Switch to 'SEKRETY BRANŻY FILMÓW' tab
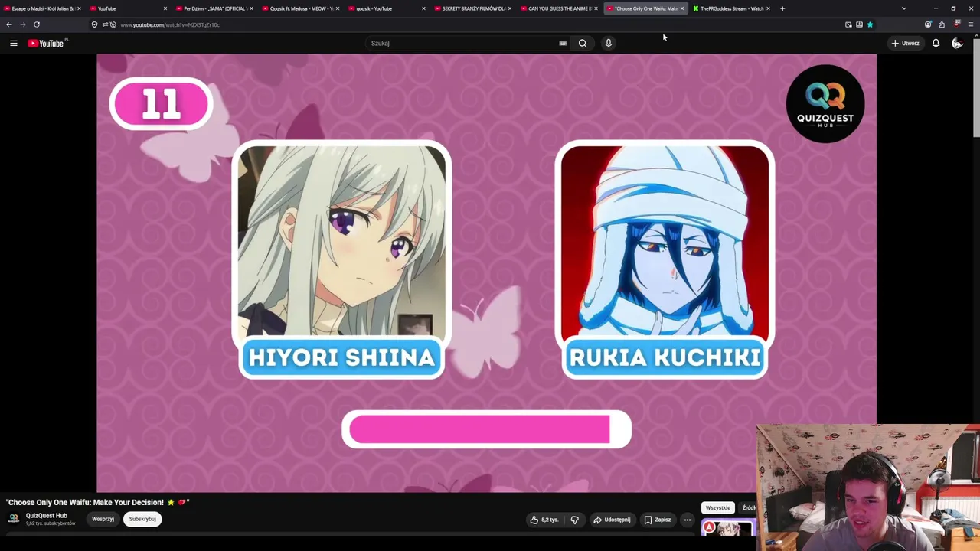This screenshot has width=980, height=551. click(472, 8)
